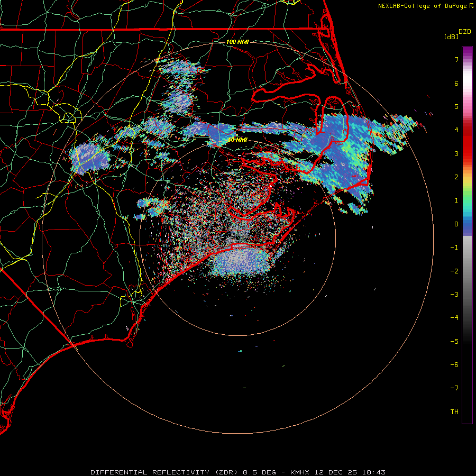Viewport: 476px width, 476px height.
Task: Click the scale value 3 on the legend
Action: tap(456, 153)
